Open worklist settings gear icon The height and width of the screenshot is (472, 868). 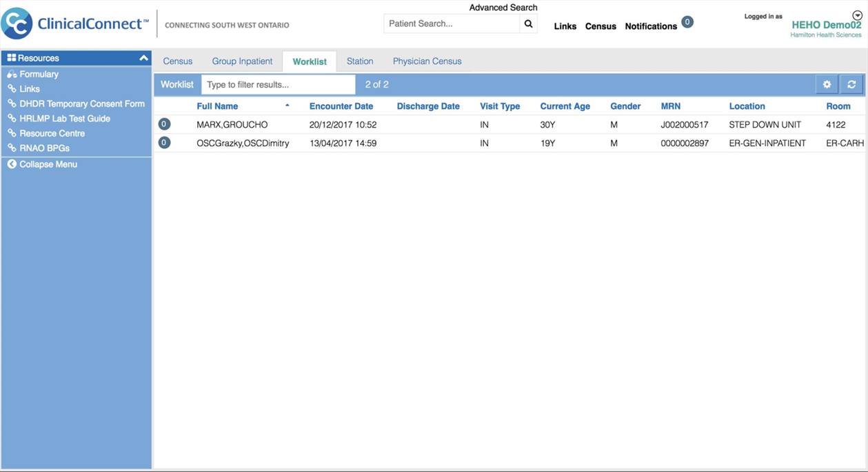pos(827,84)
